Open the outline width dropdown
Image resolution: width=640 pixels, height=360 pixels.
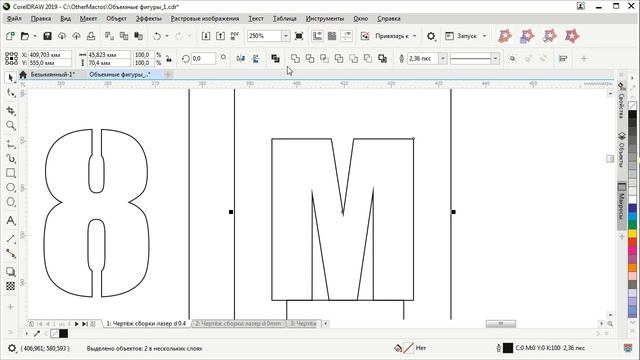pos(443,59)
